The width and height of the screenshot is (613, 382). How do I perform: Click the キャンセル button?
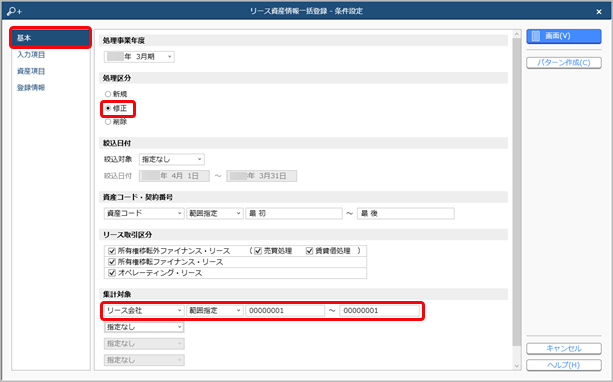click(x=564, y=348)
